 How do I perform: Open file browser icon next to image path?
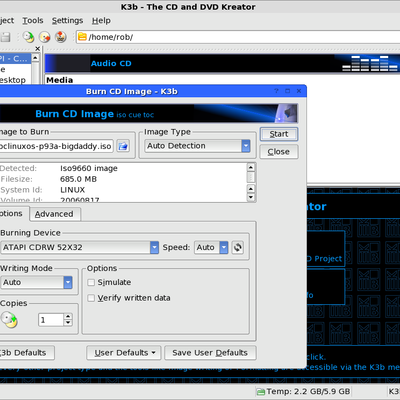click(x=123, y=146)
